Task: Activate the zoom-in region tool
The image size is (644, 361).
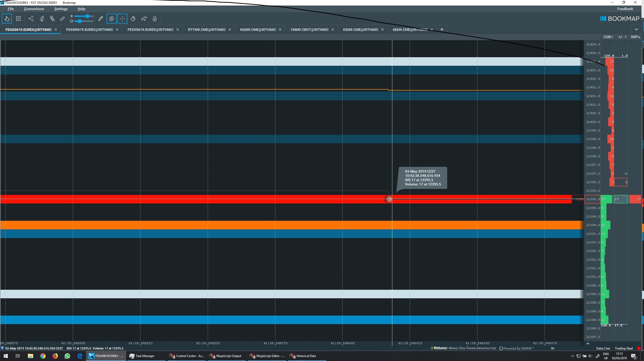Action: (x=18, y=19)
